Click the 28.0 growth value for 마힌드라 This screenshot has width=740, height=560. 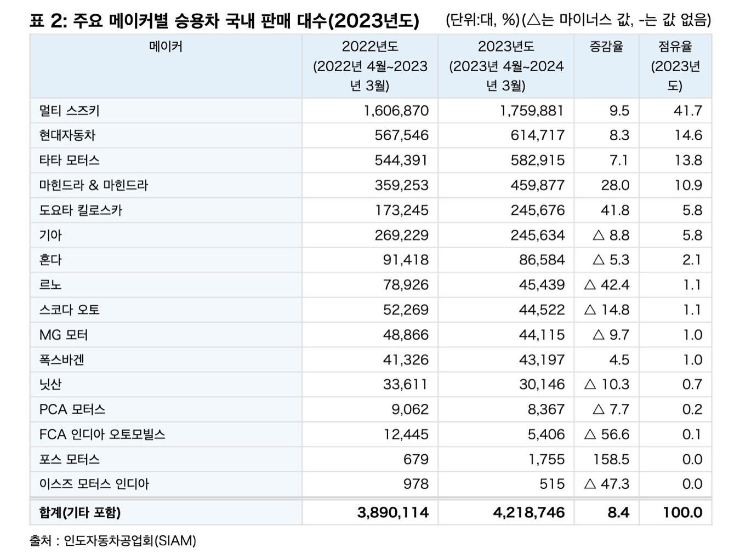point(615,185)
